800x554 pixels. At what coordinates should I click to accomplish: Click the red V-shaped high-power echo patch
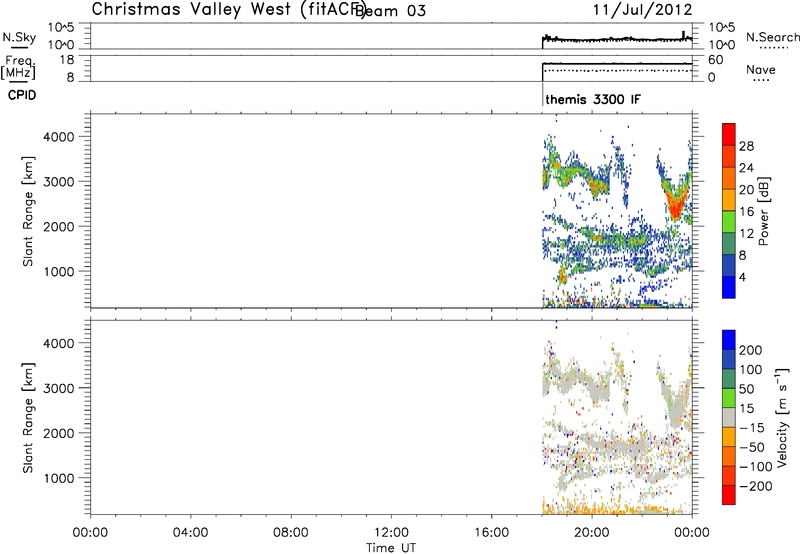point(676,202)
